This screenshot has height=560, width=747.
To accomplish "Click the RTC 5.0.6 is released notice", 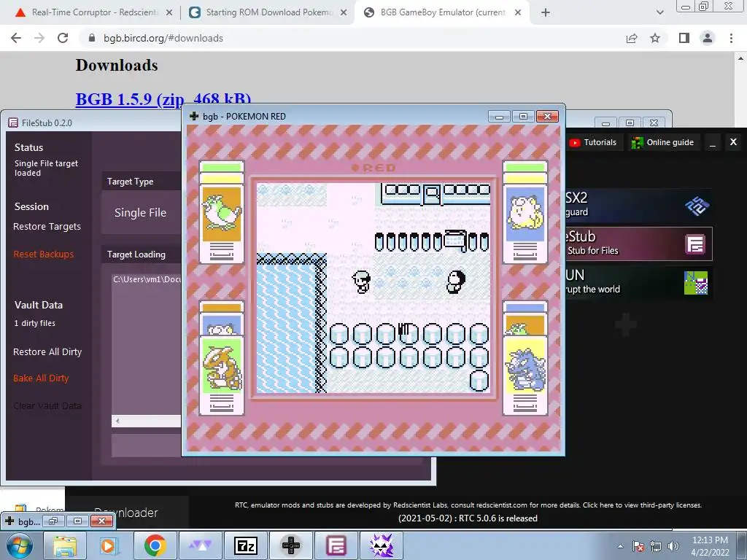I will [x=468, y=518].
